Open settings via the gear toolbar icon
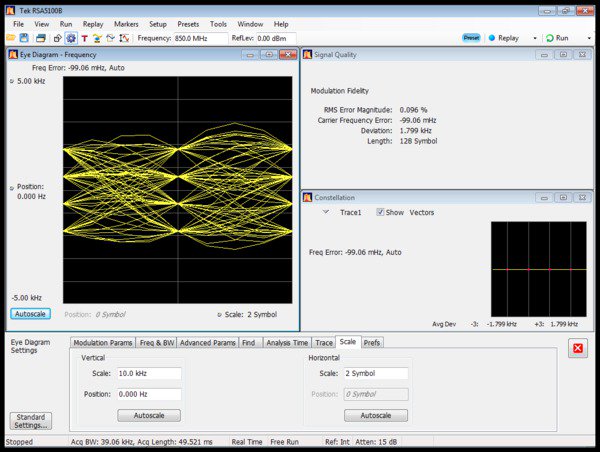 pos(70,38)
